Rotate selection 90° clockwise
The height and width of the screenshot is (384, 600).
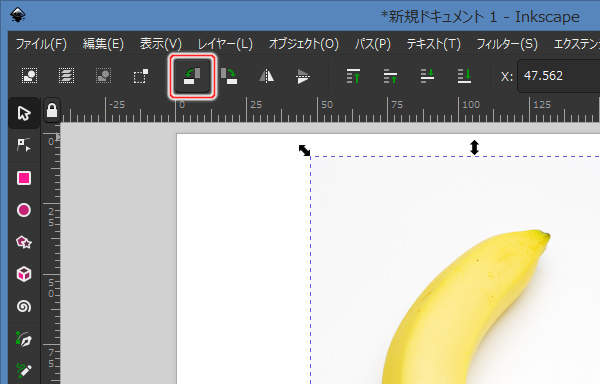[x=229, y=76]
